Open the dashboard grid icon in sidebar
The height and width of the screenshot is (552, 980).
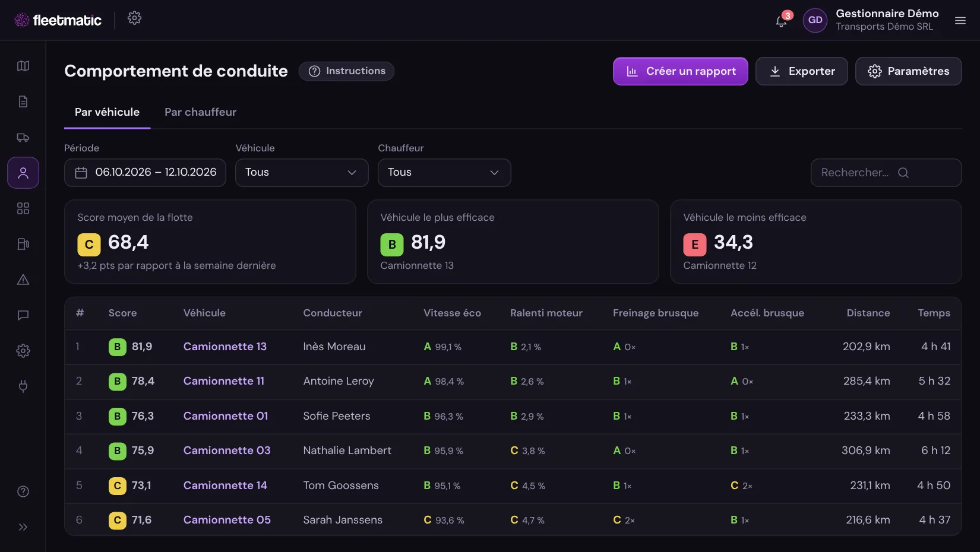pos(23,208)
